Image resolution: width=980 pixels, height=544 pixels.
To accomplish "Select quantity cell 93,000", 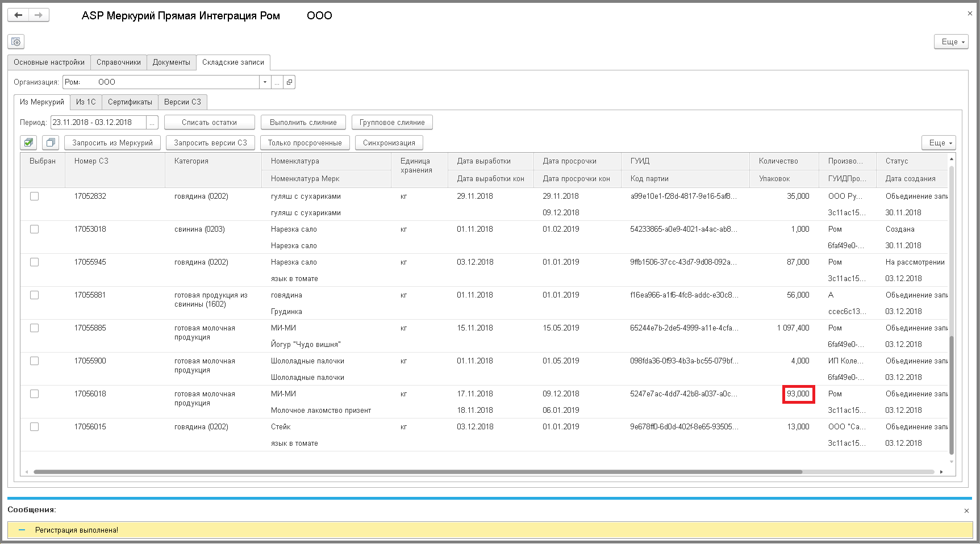I will 798,394.
